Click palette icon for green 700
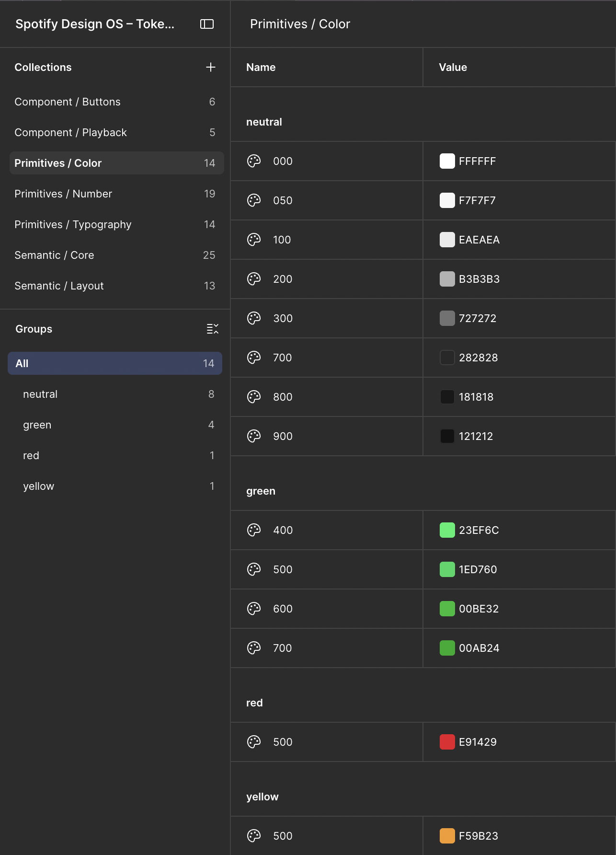This screenshot has height=855, width=616. [254, 648]
